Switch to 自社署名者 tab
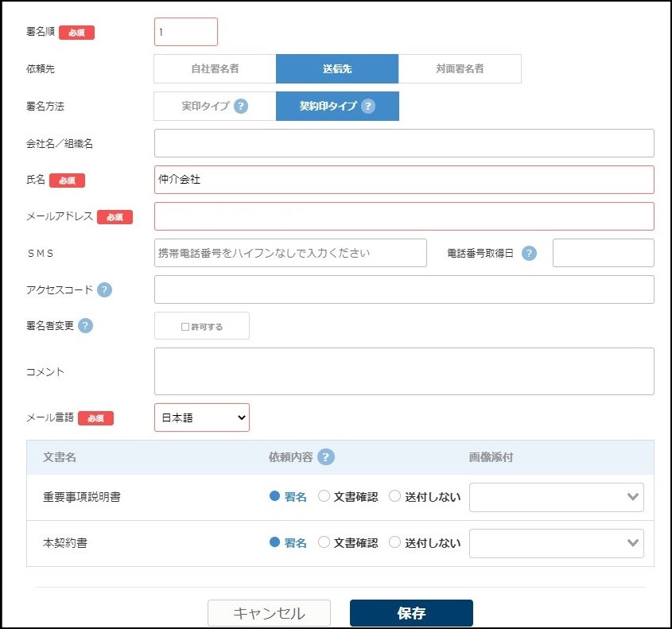The image size is (672, 629). tap(215, 69)
